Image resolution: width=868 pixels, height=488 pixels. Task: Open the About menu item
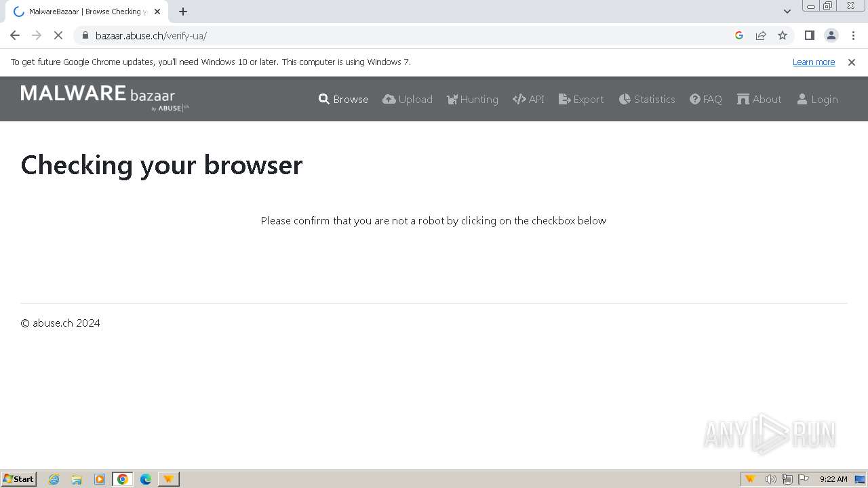tap(759, 99)
